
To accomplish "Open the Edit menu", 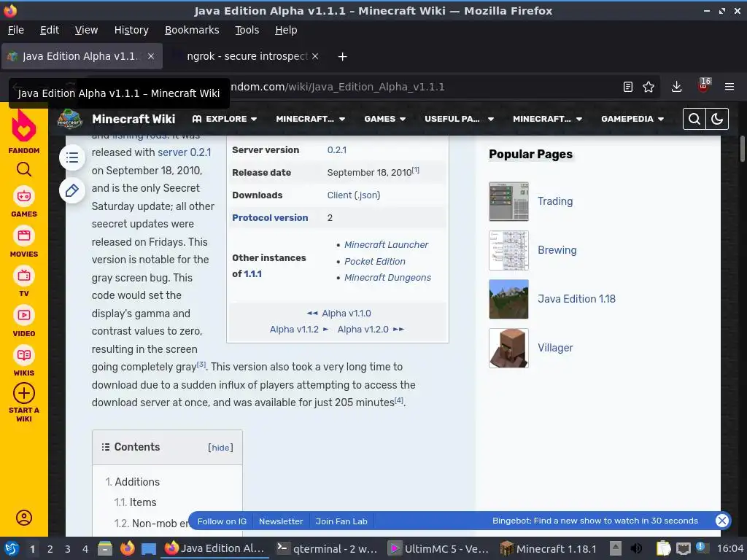I will pyautogui.click(x=50, y=30).
